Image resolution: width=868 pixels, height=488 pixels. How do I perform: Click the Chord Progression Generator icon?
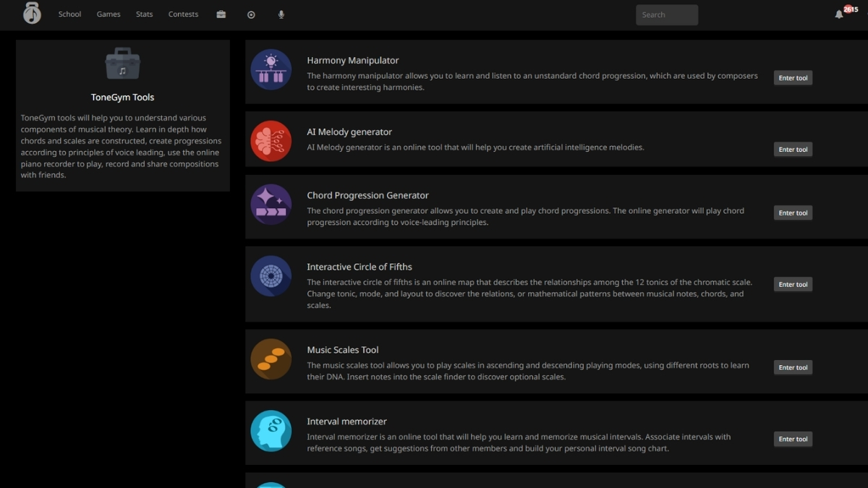tap(271, 205)
